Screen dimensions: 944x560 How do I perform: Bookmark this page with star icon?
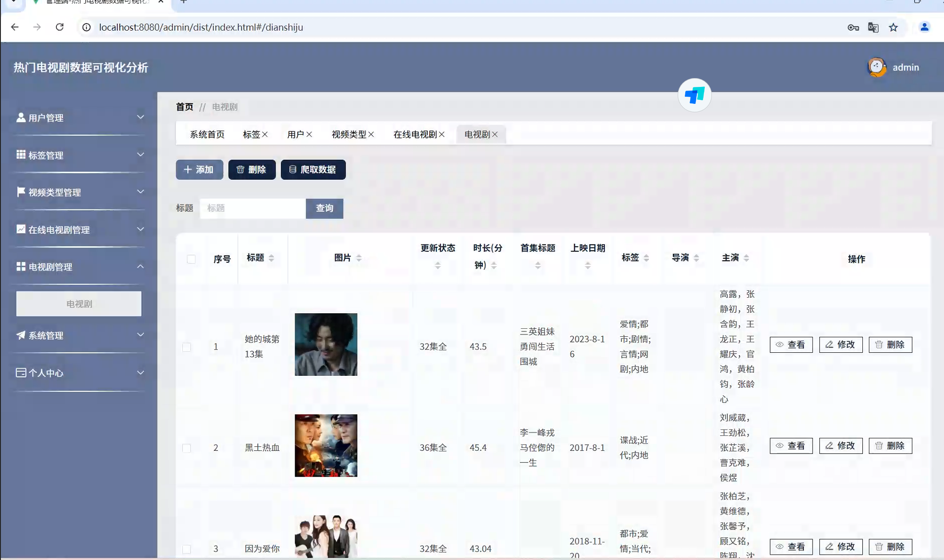(x=893, y=28)
